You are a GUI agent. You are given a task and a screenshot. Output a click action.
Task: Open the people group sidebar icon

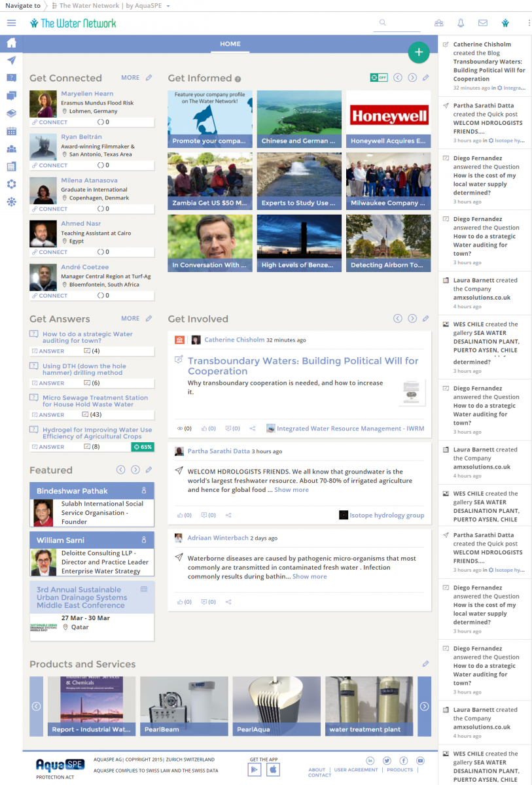point(11,148)
